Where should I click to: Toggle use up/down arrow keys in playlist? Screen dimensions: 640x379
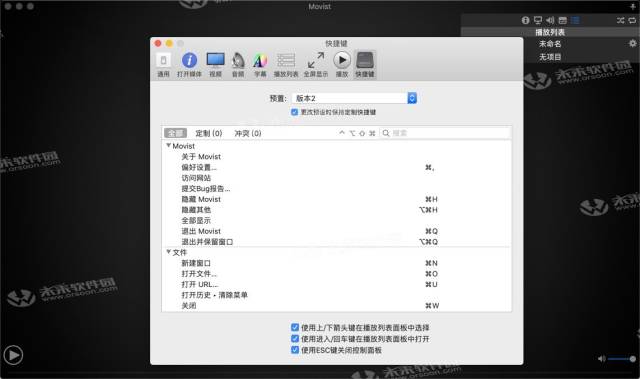295,327
